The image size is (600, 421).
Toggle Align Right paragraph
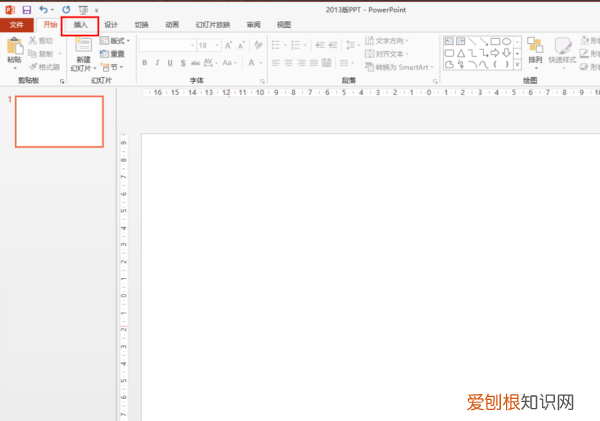coord(301,63)
